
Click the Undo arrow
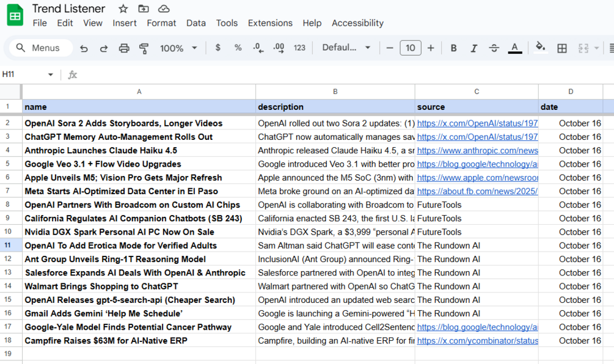[84, 48]
